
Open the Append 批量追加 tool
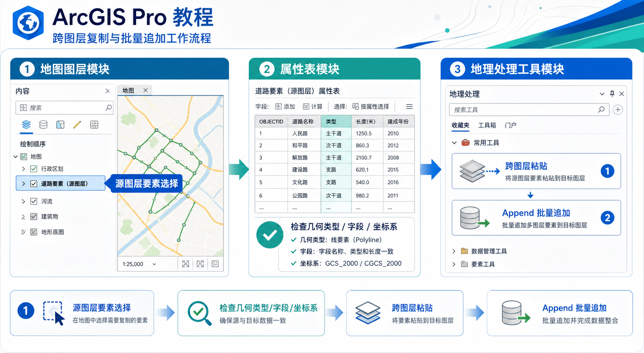536,218
